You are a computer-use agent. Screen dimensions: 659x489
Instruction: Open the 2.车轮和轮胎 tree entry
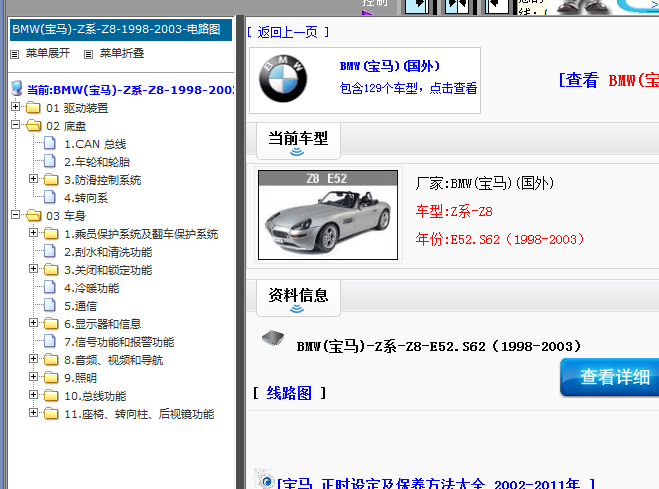tap(97, 162)
